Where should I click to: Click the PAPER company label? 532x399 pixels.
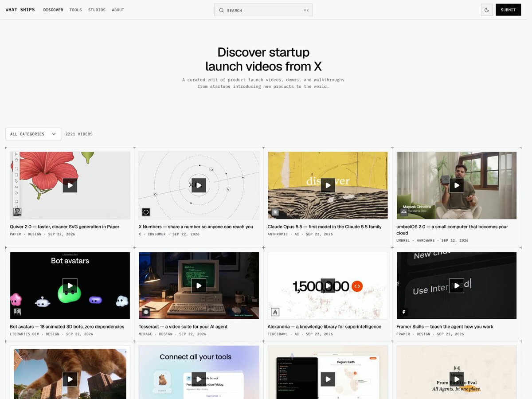[16, 234]
